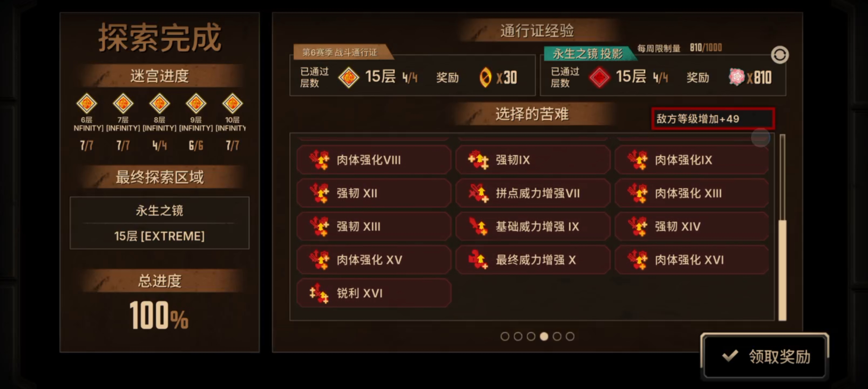
Task: Go to the fifth page dot
Action: coord(557,336)
